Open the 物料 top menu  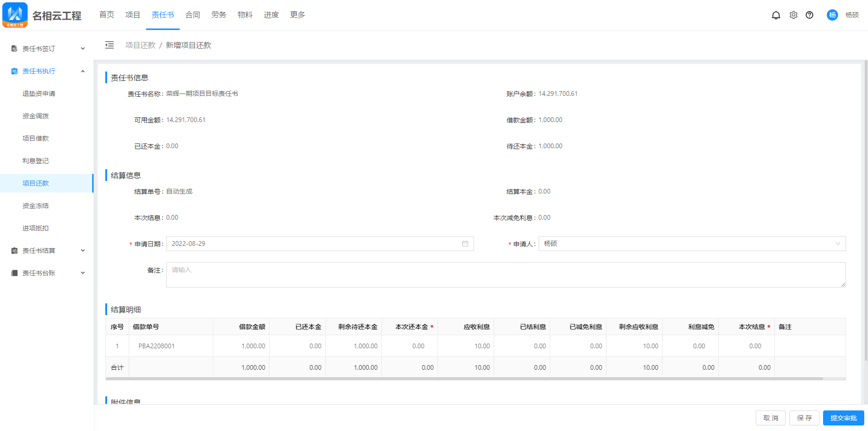(245, 15)
